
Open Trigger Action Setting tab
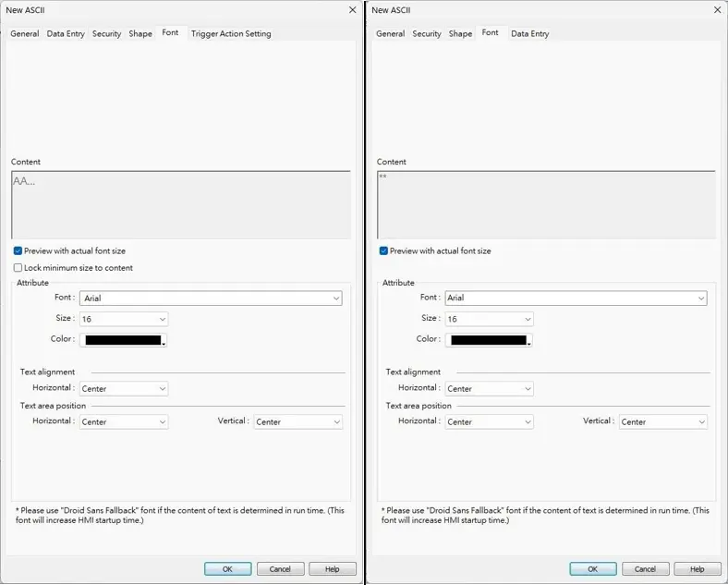pos(231,34)
